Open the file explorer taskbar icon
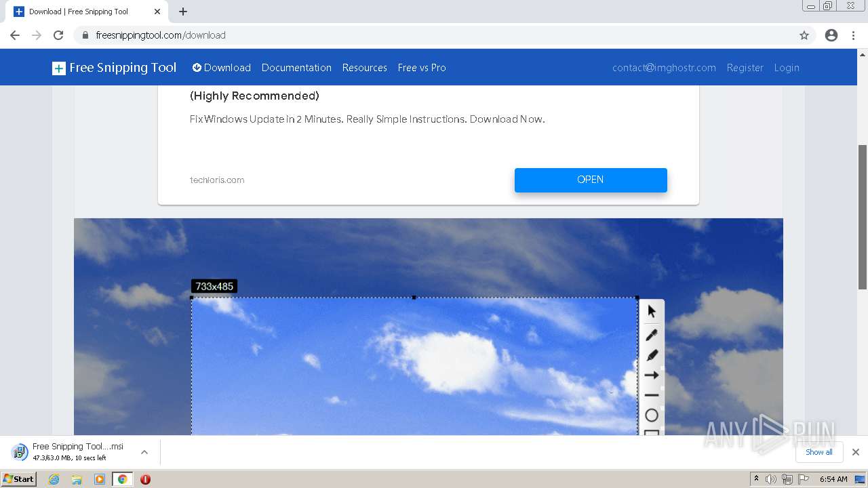868x488 pixels. pyautogui.click(x=77, y=479)
